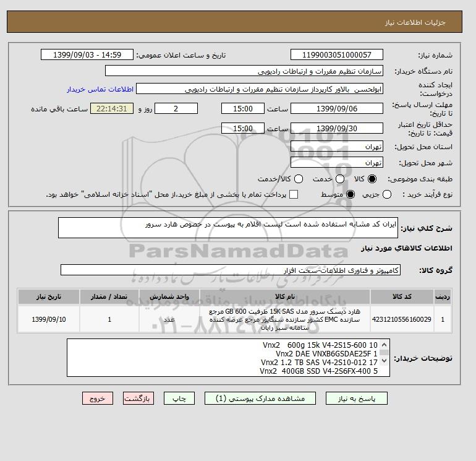Click scroll up arrow in buyer notes

[384, 345]
